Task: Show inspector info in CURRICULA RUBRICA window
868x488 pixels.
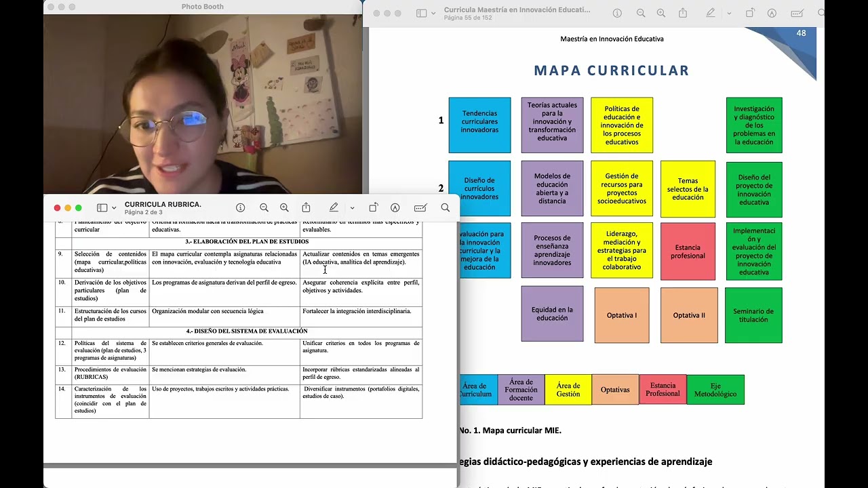Action: click(240, 208)
